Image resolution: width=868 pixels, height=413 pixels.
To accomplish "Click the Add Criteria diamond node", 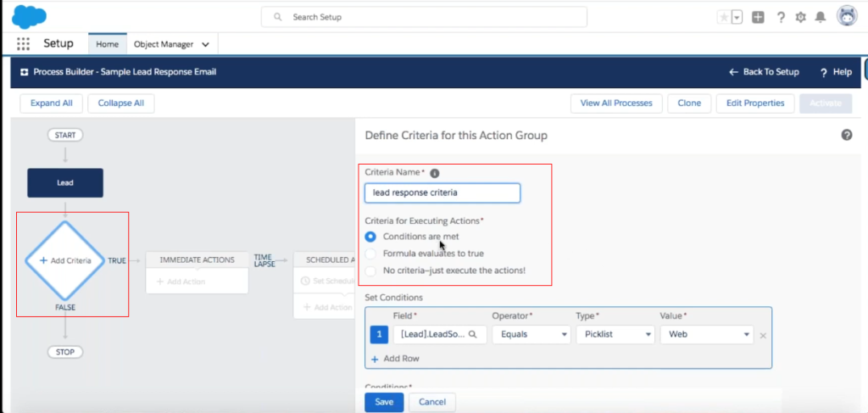I will point(65,260).
